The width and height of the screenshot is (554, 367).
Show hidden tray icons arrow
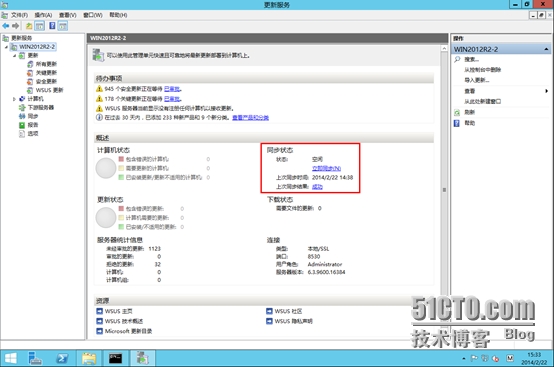tap(464, 359)
